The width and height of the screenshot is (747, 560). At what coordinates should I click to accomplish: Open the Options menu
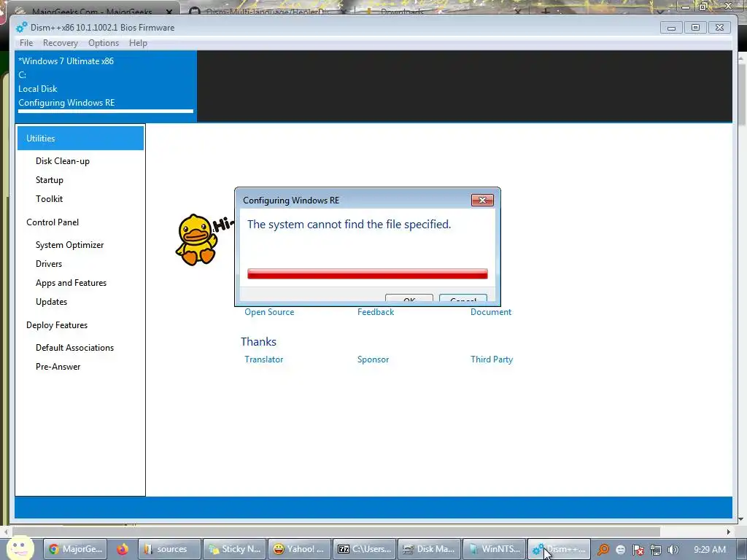(104, 43)
